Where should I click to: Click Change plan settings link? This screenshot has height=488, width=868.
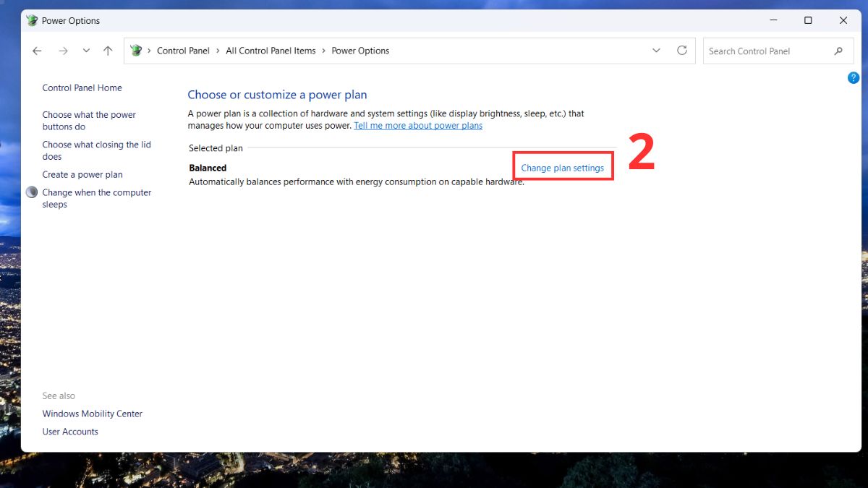pyautogui.click(x=563, y=168)
